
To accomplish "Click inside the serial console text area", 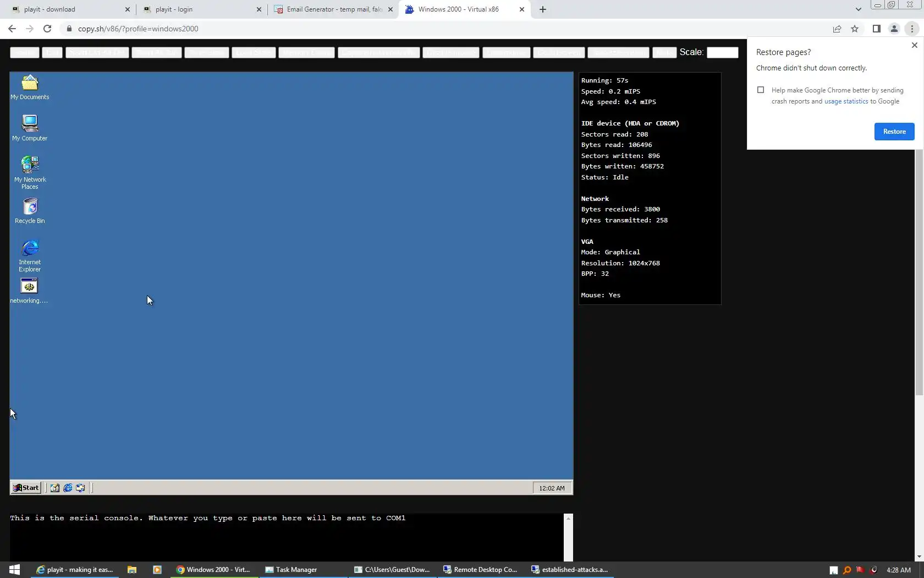I will (x=287, y=537).
